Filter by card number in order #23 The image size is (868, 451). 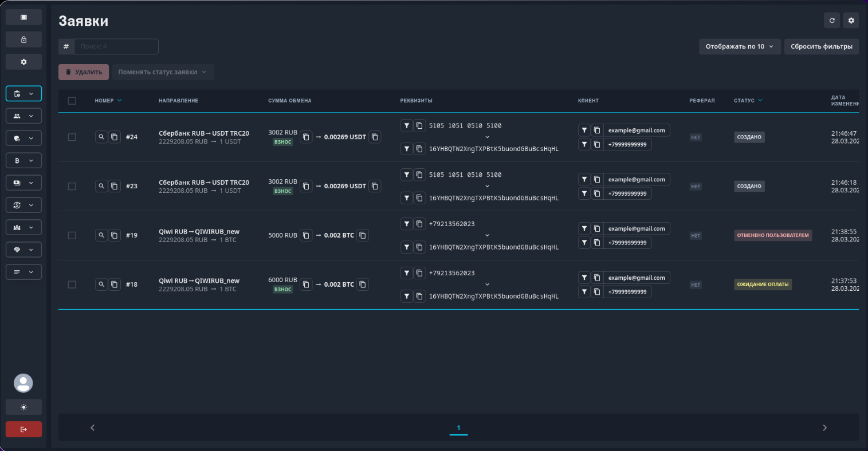tap(406, 175)
